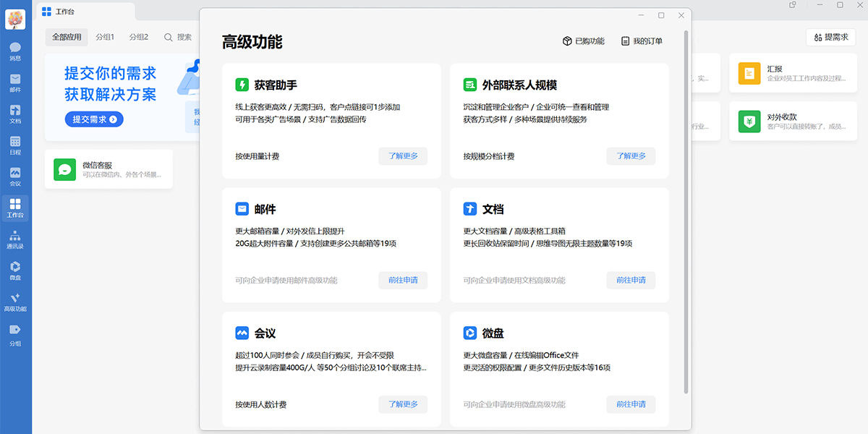Switch to the 全部应用 tab
This screenshot has height=434, width=868.
(67, 37)
